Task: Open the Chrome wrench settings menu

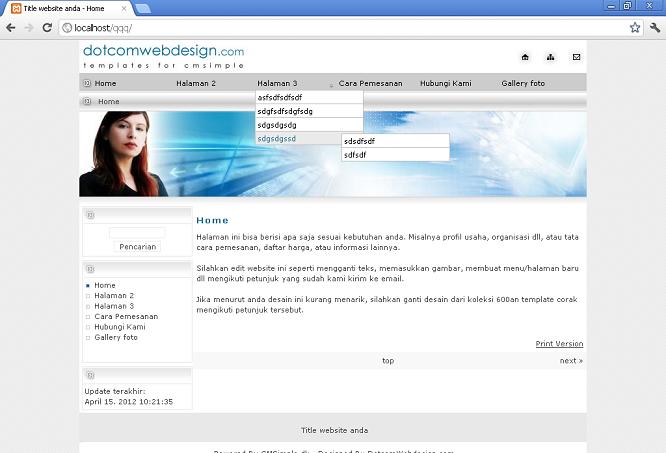Action: (655, 28)
